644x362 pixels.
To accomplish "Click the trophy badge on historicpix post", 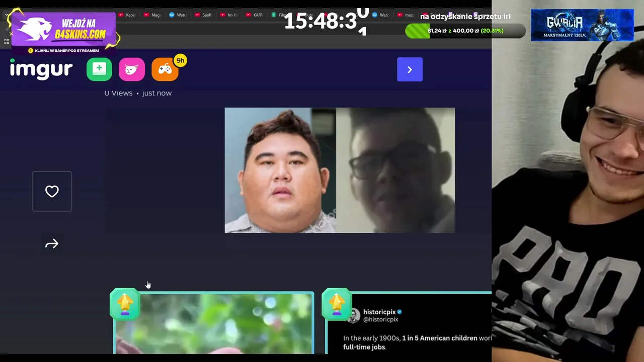I will click(x=337, y=304).
